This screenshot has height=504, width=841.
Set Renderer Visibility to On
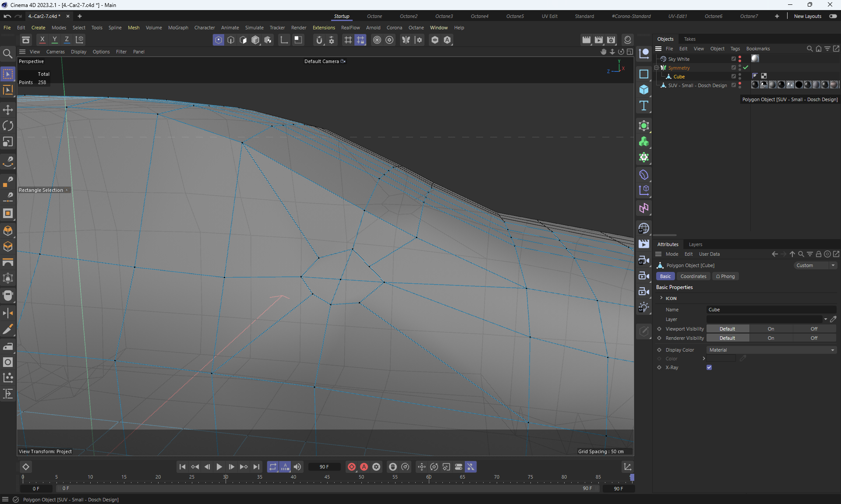pyautogui.click(x=770, y=338)
